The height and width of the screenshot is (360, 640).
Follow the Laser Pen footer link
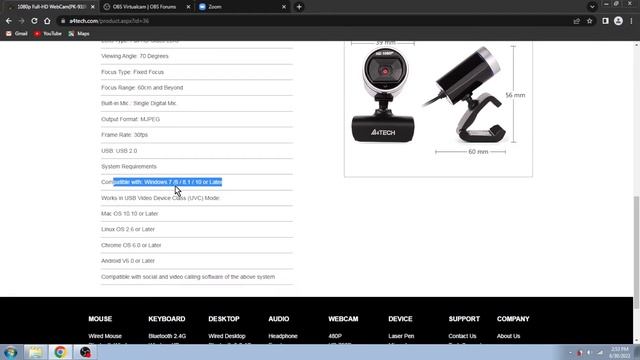coord(401,336)
